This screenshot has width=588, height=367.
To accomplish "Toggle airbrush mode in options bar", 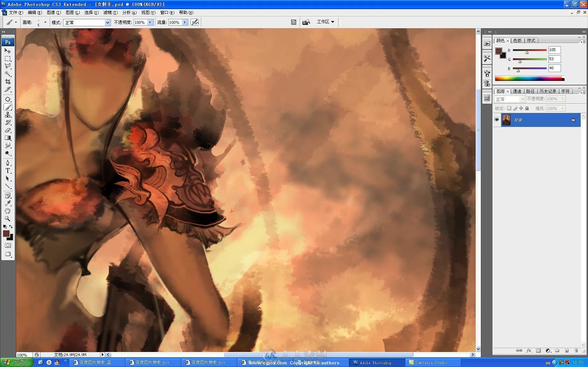I will click(195, 22).
